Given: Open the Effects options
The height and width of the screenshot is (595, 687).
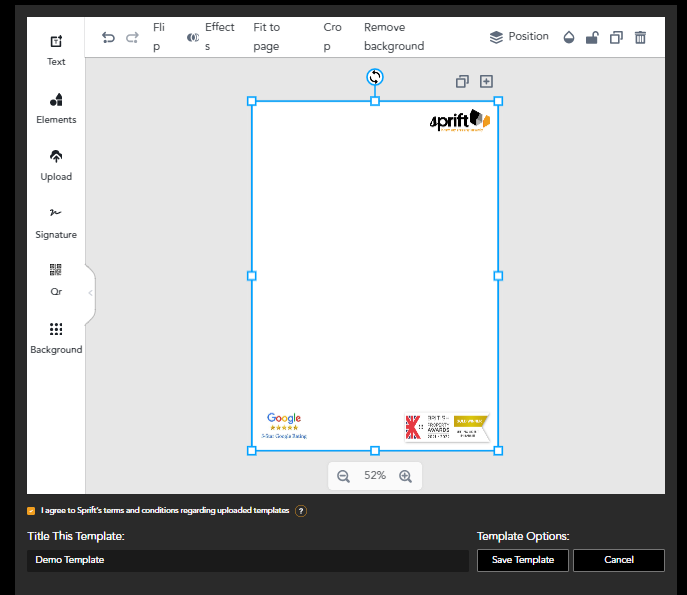Looking at the screenshot, I should [x=210, y=37].
